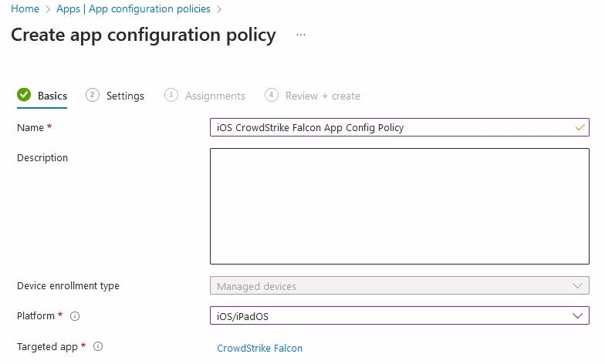Click the step 2 circle icon

pos(93,95)
